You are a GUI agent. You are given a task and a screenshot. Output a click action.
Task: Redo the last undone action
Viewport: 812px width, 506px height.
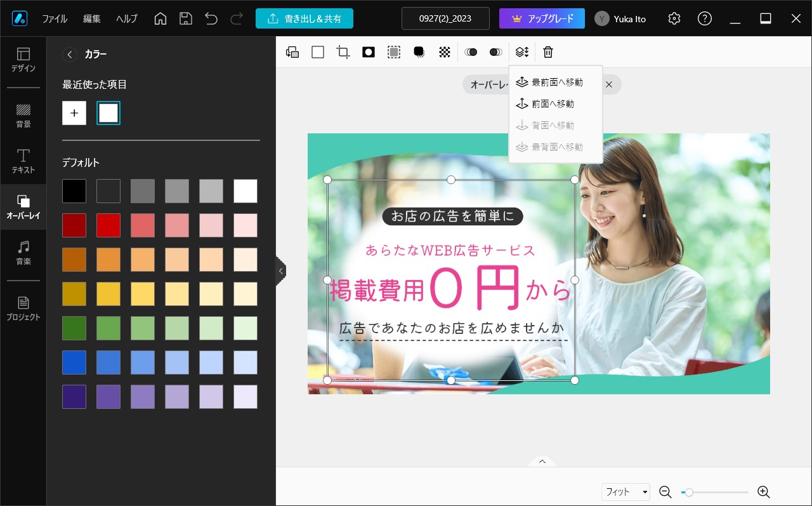[237, 18]
